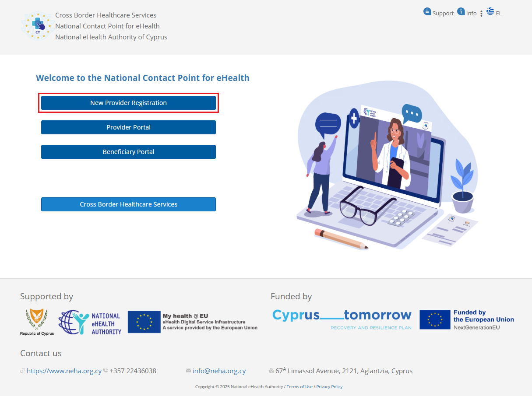This screenshot has width=532, height=396.
Task: Visit the https://www.neha.org.cy link
Action: [x=64, y=371]
